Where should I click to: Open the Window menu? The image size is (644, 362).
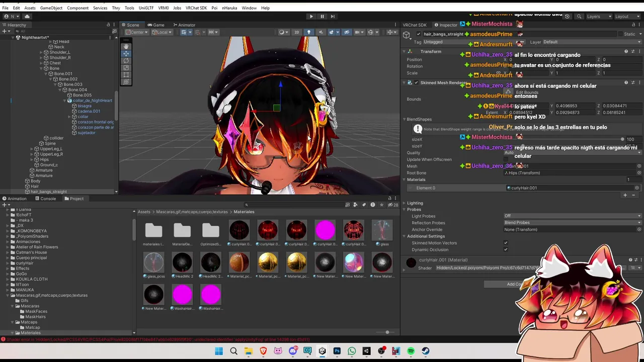click(249, 8)
